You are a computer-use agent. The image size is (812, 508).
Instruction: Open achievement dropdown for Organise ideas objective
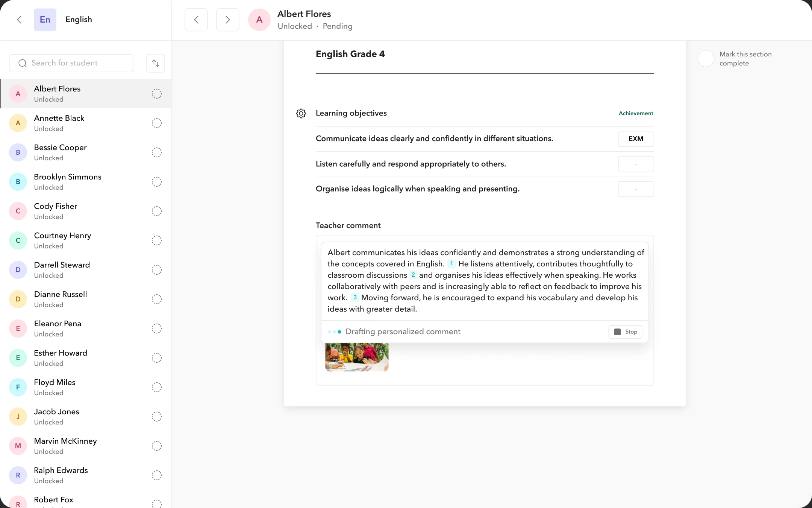pyautogui.click(x=636, y=189)
